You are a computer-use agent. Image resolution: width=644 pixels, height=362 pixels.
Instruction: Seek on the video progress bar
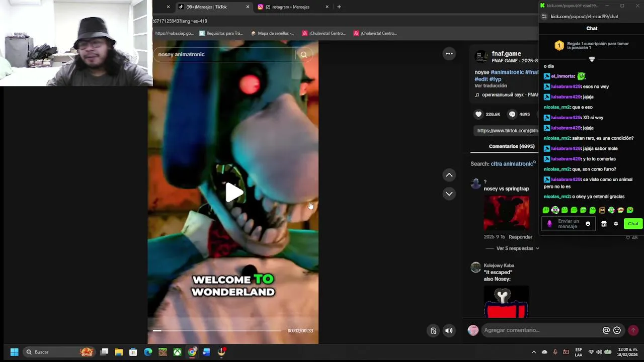click(216, 330)
